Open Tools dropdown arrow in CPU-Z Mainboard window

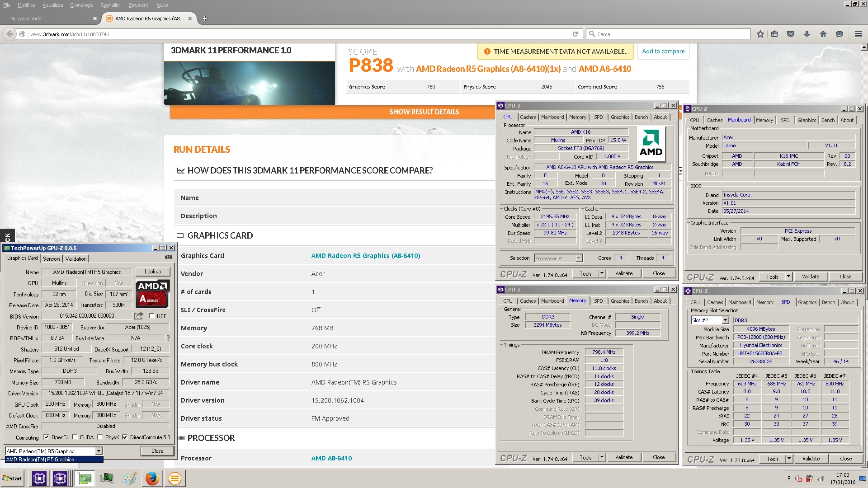[x=788, y=277]
